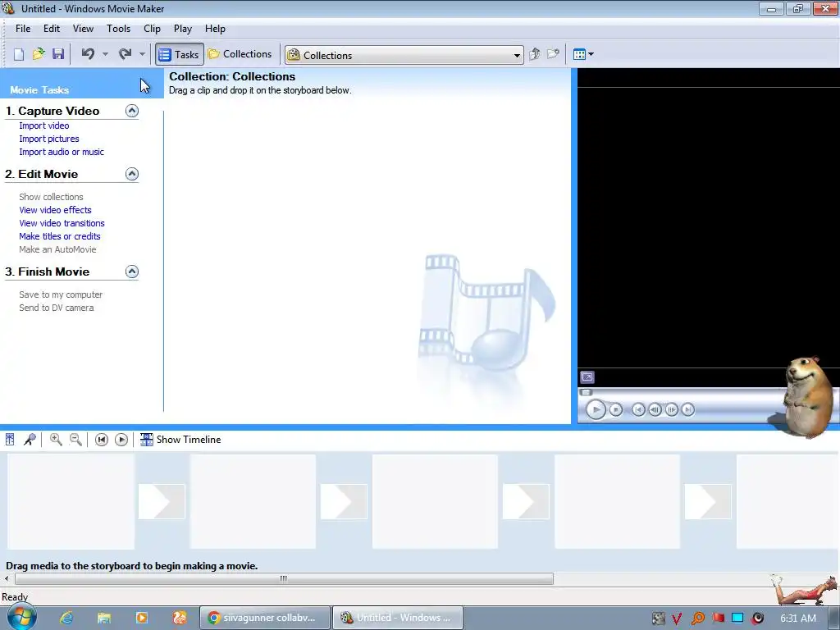Viewport: 840px width, 630px height.
Task: Switch to Show Timeline view
Action: pos(180,440)
